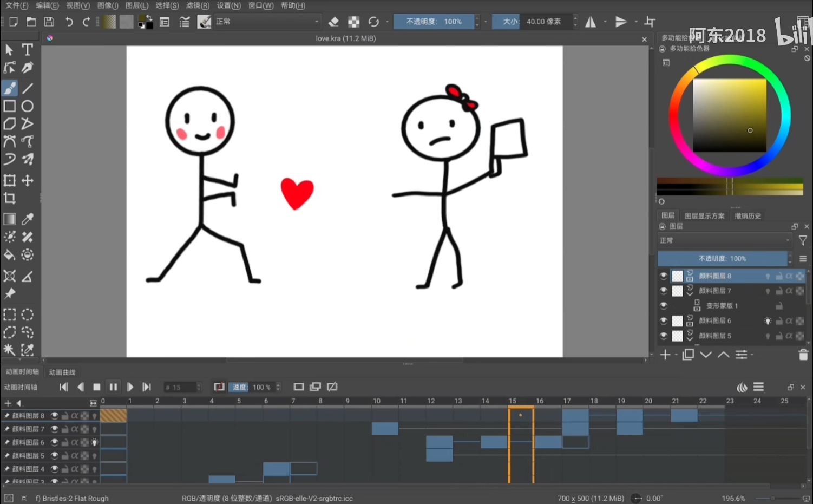
Task: Open layer properties dropdown in layers panel
Action: [744, 355]
